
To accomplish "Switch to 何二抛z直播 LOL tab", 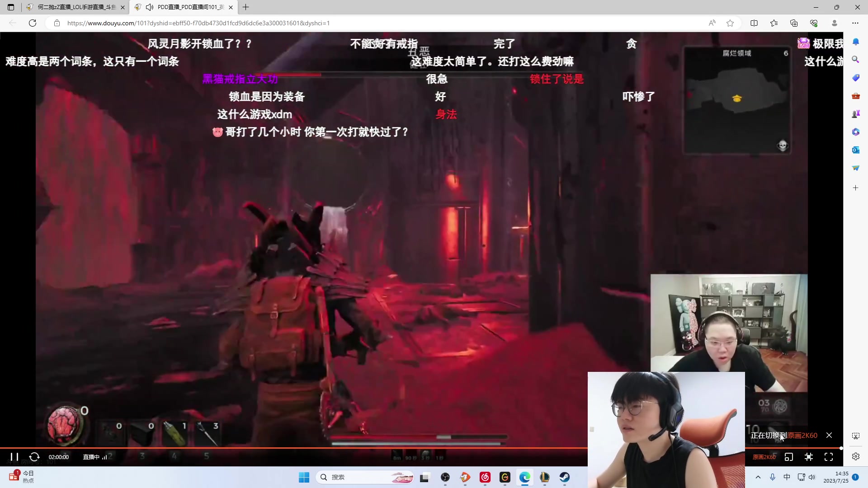I will [x=75, y=7].
